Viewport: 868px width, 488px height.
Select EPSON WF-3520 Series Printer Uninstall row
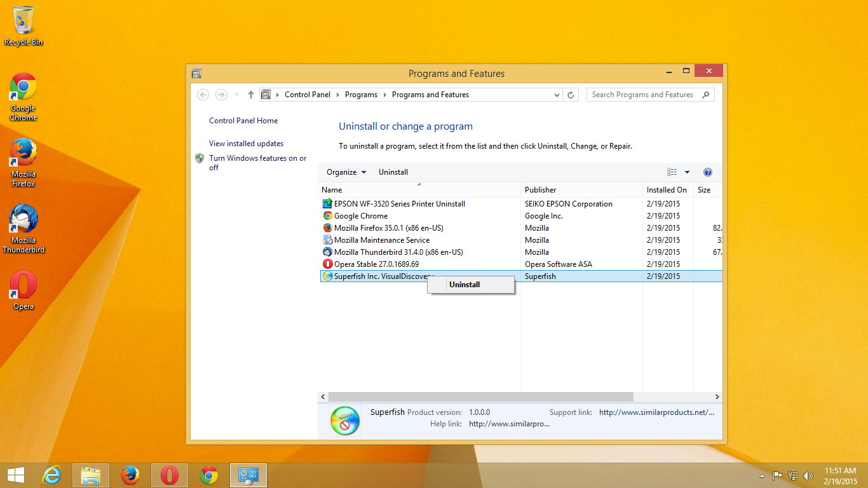(x=520, y=204)
